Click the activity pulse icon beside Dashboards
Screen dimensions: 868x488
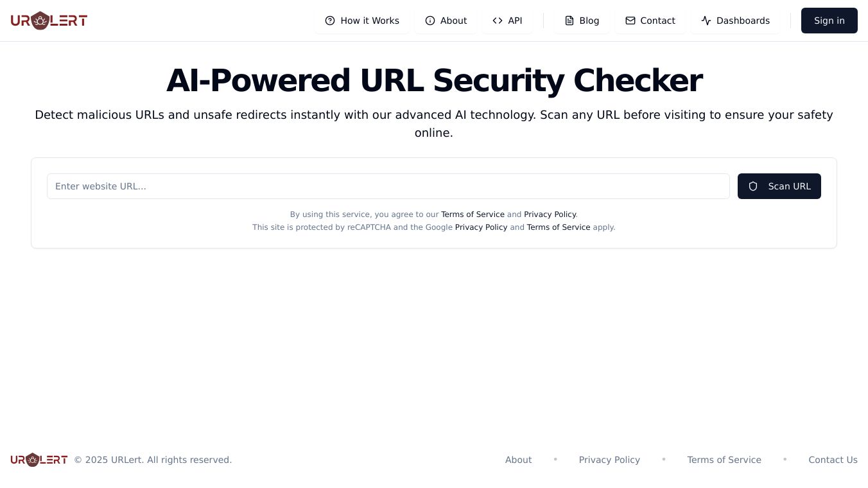[706, 21]
